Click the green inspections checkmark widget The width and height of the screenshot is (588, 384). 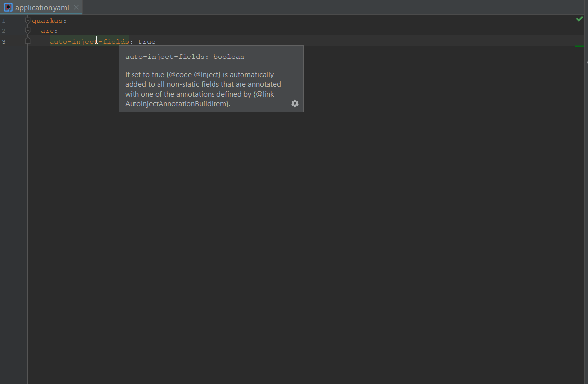tap(579, 19)
